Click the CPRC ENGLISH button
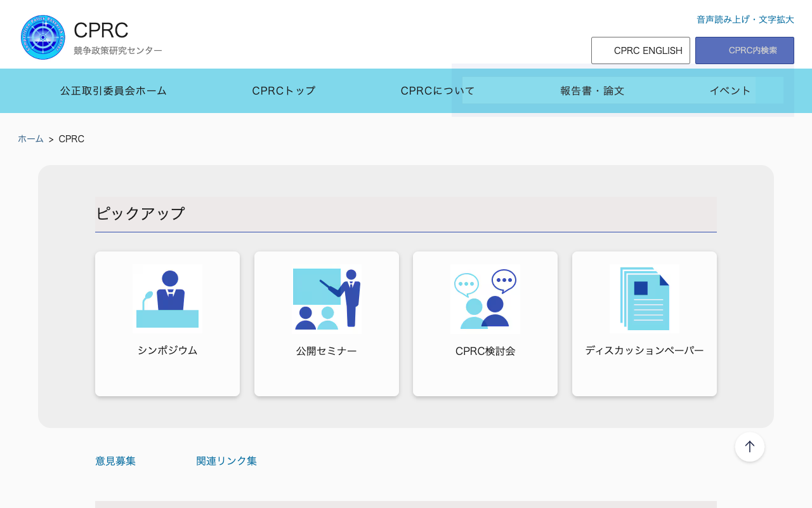 [x=641, y=50]
